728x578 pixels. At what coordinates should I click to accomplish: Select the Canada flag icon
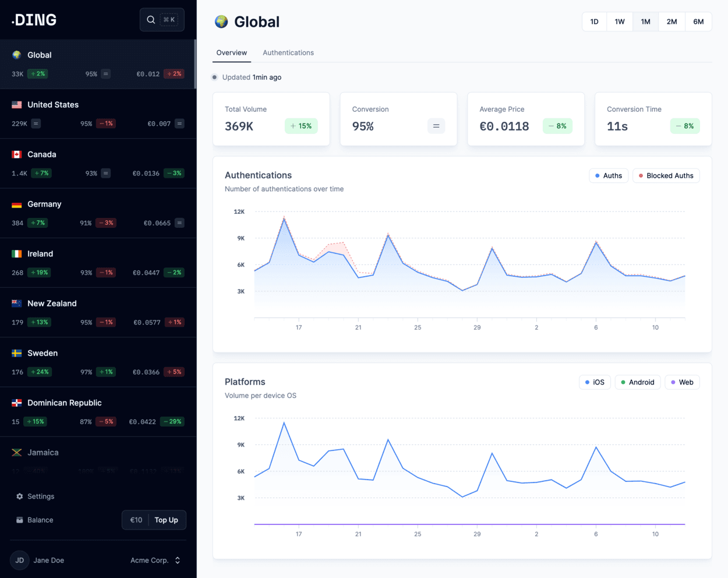(x=17, y=154)
